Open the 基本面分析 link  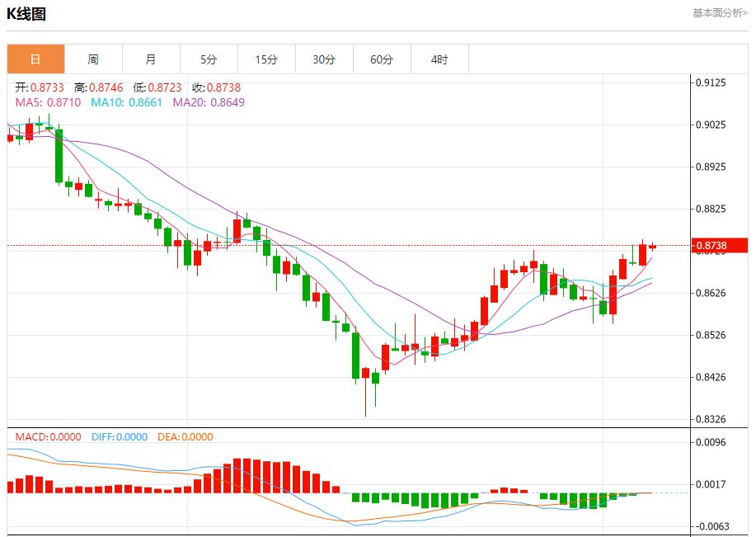[720, 13]
